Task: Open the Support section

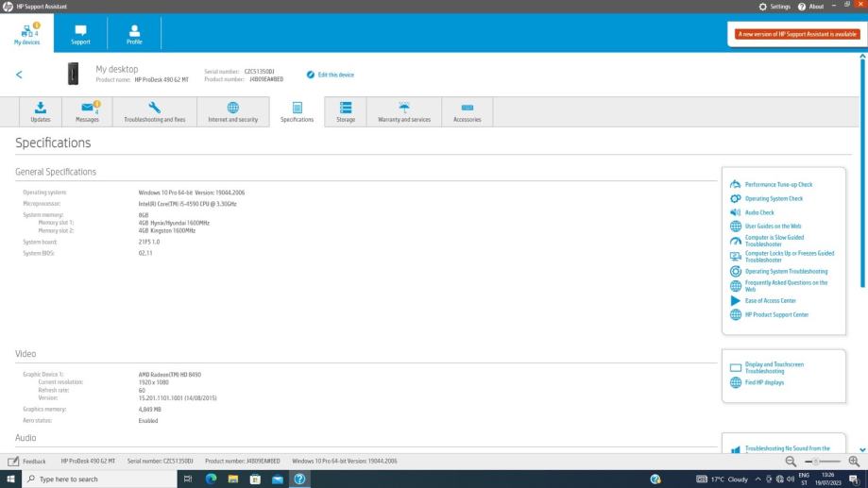Action: [x=81, y=33]
